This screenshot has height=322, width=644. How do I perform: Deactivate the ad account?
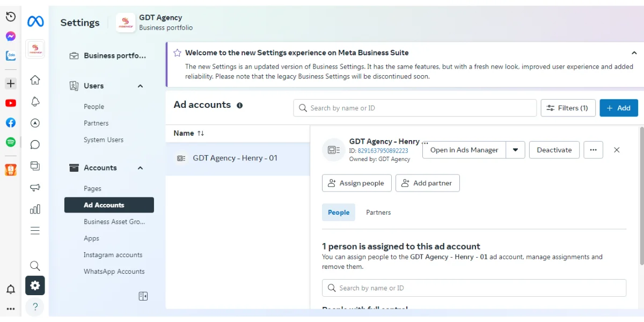coord(554,150)
